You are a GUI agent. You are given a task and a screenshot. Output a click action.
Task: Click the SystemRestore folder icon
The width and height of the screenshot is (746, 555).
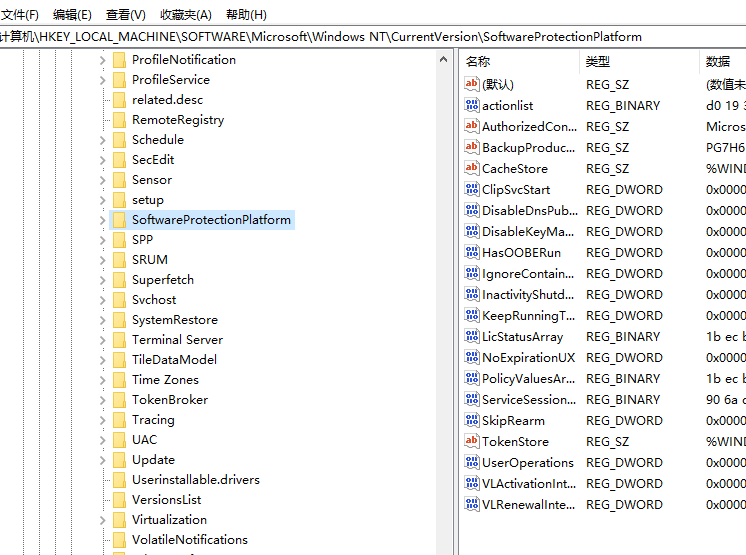[119, 320]
